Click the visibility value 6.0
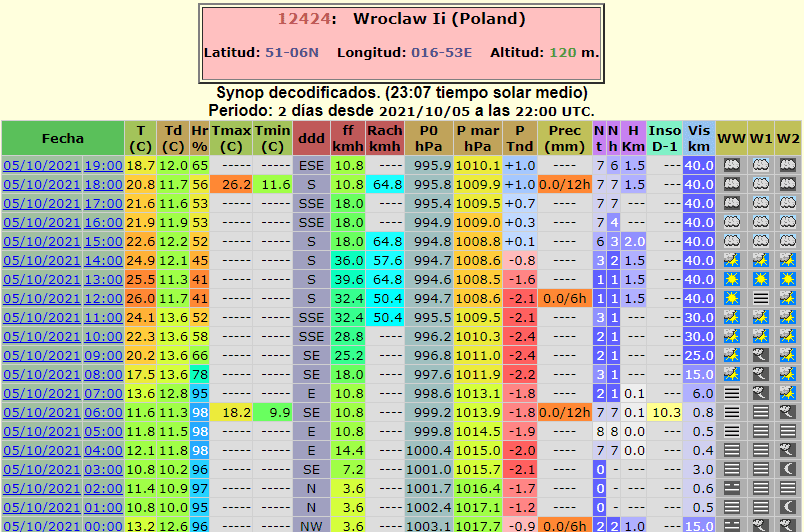This screenshot has height=532, width=804. pos(699,393)
